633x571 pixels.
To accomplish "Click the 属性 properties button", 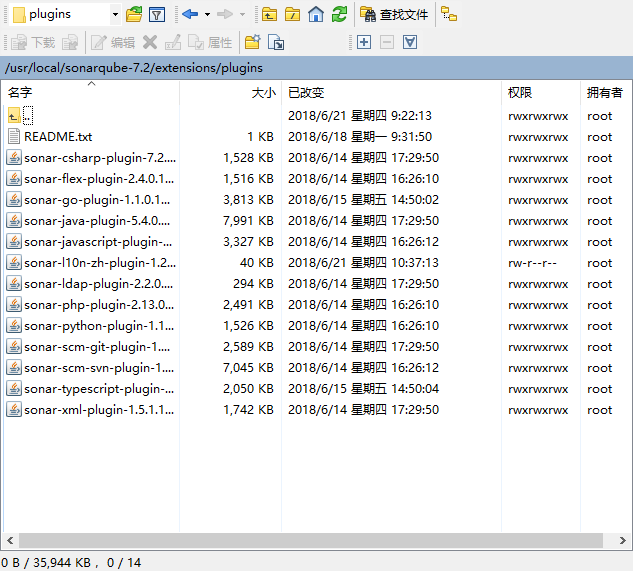I will [x=210, y=42].
